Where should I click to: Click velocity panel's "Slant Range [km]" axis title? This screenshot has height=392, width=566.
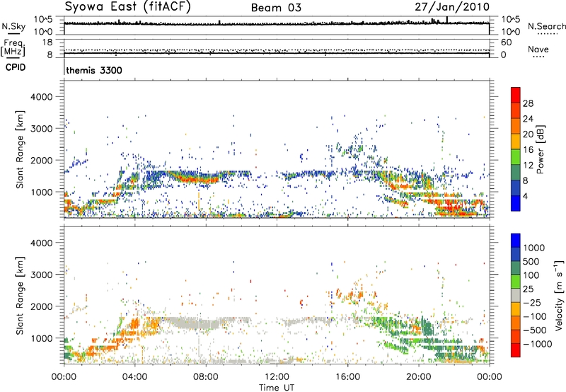[20, 296]
